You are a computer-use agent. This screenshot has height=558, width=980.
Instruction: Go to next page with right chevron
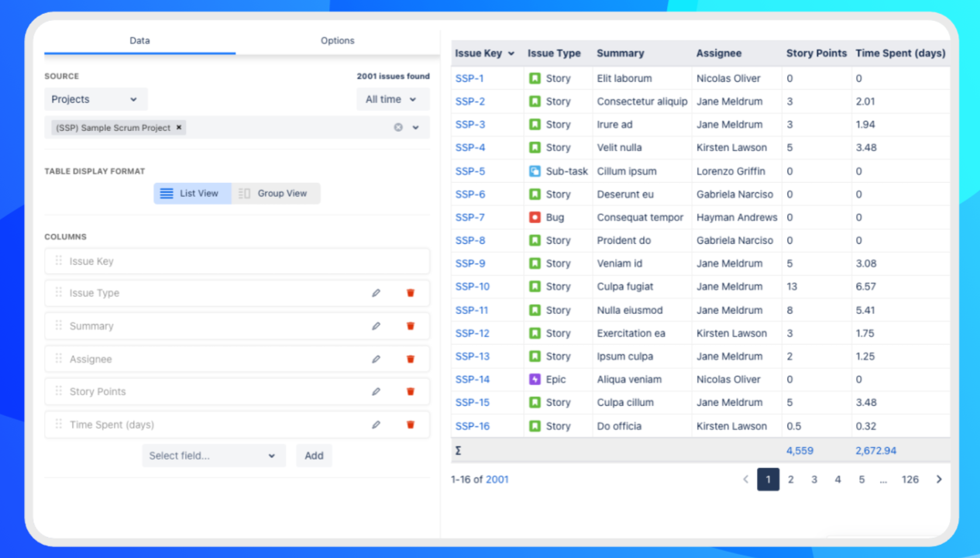coord(939,480)
